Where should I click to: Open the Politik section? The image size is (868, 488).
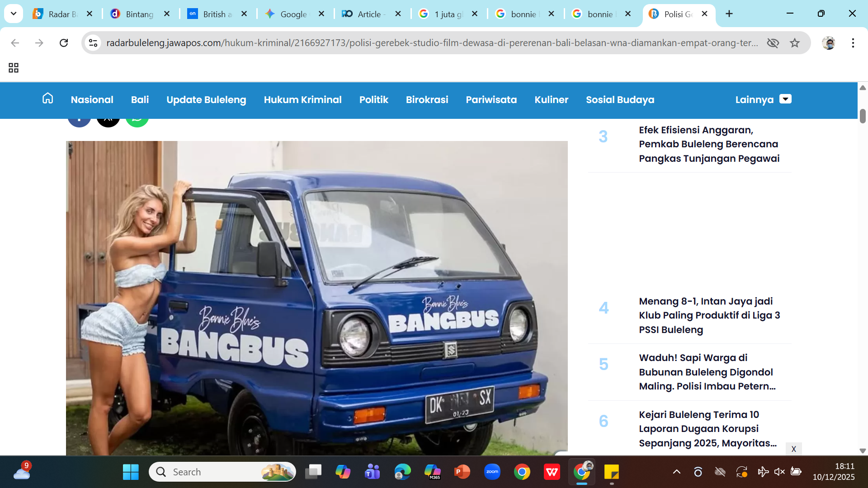373,99
